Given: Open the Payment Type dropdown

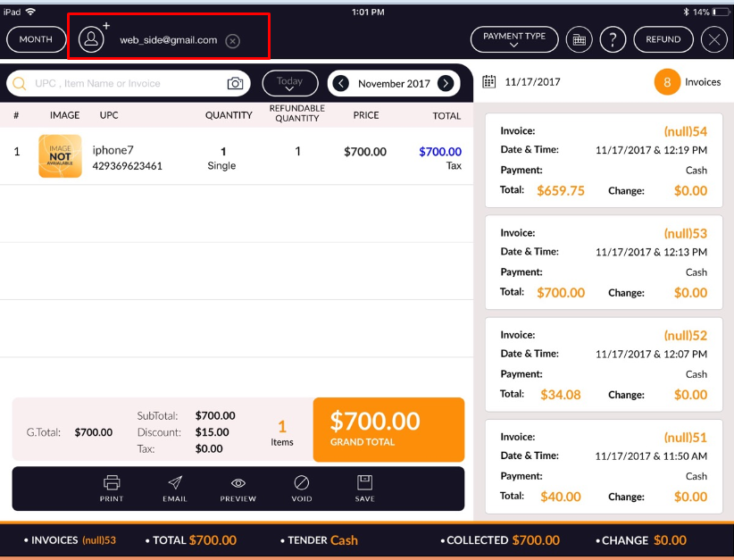Looking at the screenshot, I should 514,39.
